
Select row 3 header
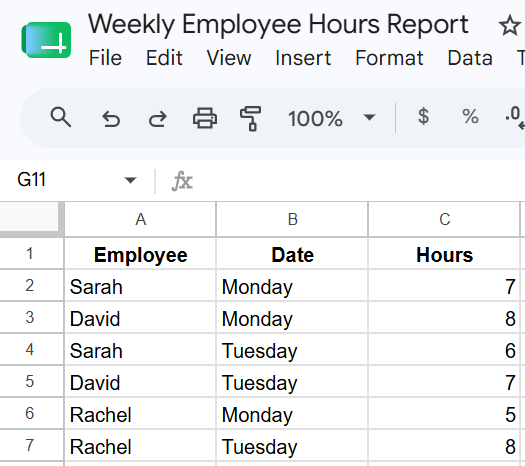pyautogui.click(x=31, y=317)
